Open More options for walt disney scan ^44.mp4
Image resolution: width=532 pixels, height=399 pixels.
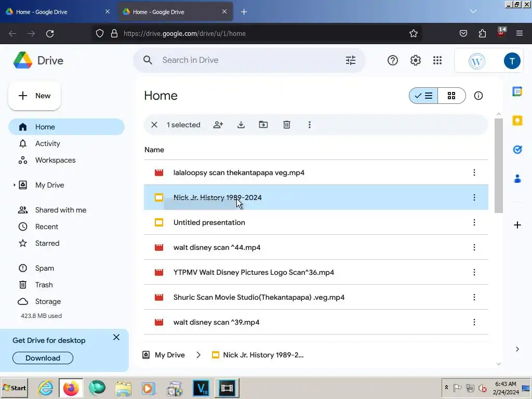point(474,247)
